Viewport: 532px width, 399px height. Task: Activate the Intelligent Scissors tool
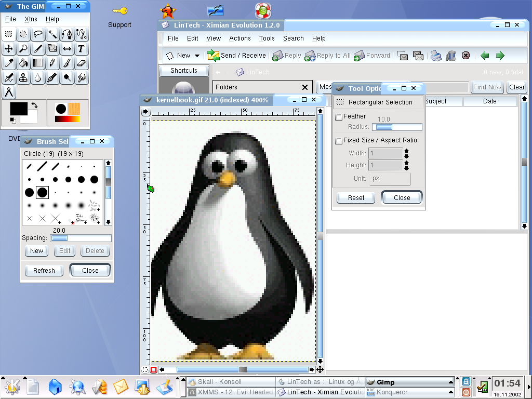(82, 34)
